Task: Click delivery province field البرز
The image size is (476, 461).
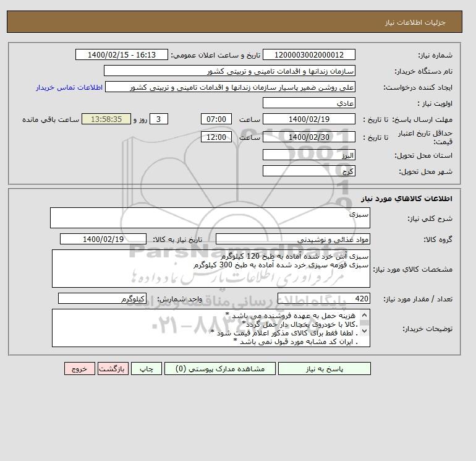Action: (308, 155)
